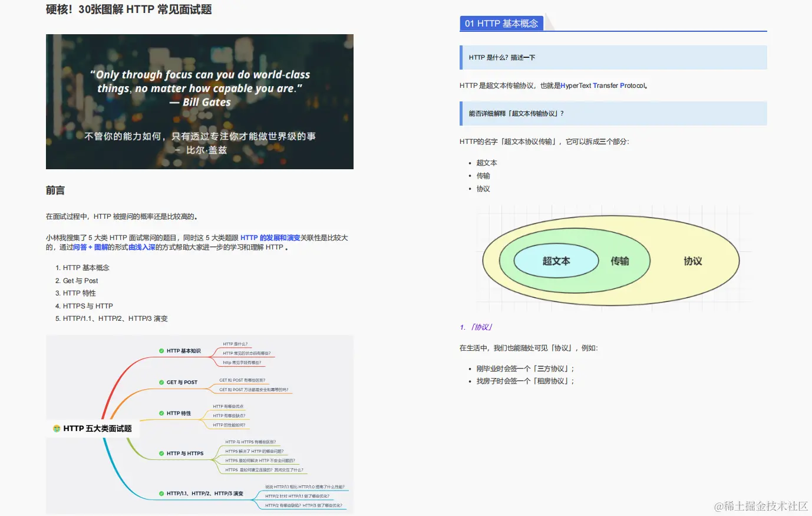
Task: Expand the GET 与 POST branch node
Action: coord(181,382)
